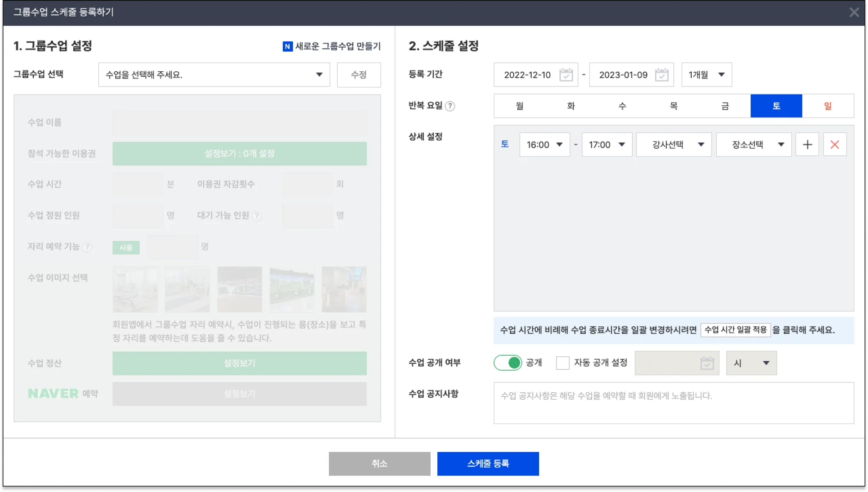Toggle the 공개 class visibility switch
The width and height of the screenshot is (868, 492).
click(x=508, y=363)
